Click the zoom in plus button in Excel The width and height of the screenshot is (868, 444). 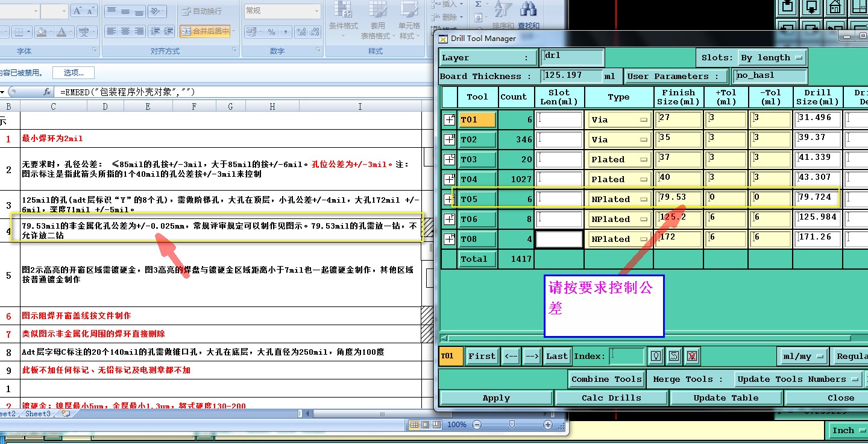tap(548, 425)
